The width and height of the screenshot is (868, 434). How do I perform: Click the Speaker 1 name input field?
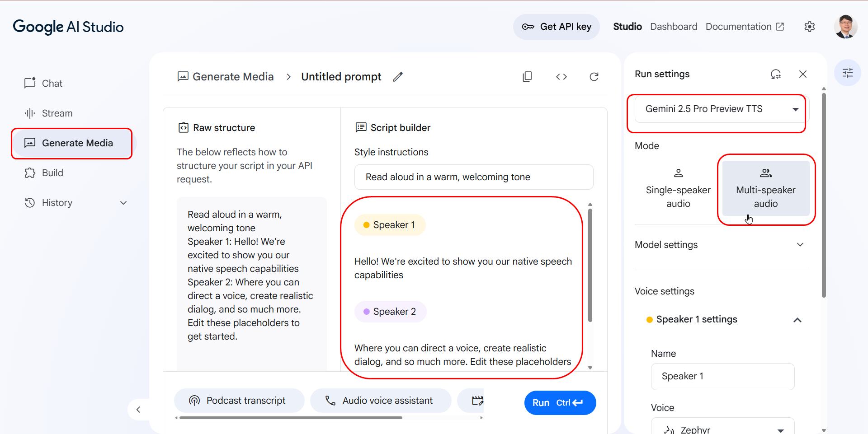point(722,376)
